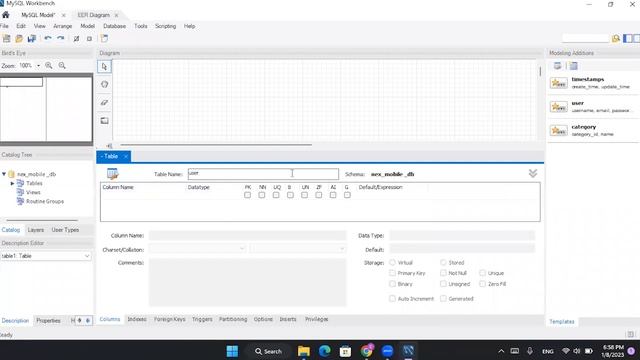Viewport: 640px width, 360px height.
Task: Open the Scripting menu
Action: click(165, 26)
